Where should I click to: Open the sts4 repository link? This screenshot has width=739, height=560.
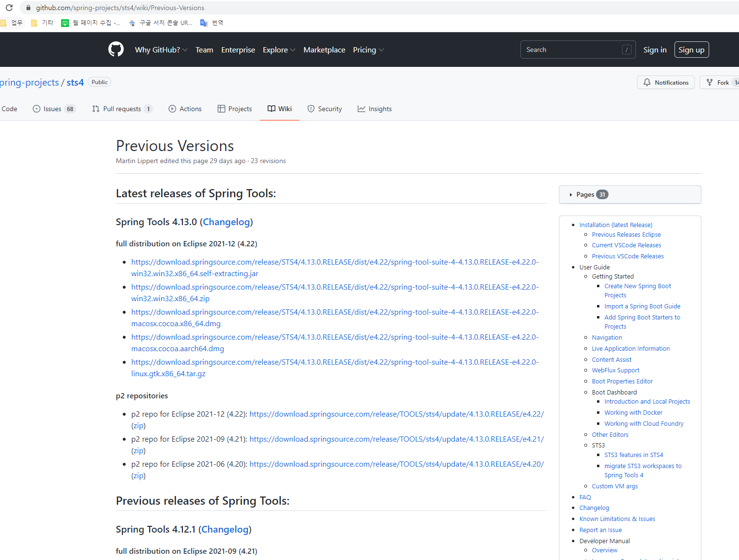click(75, 82)
